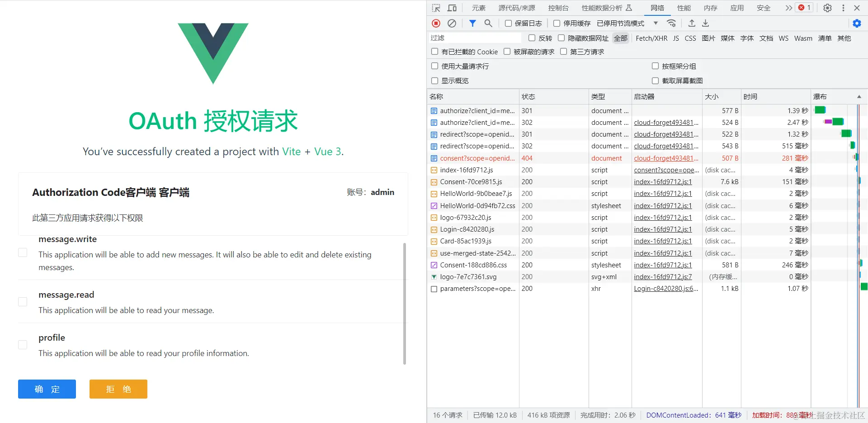Click the flask icon next to 性能数据分析
Screen dimensions: 868x423
coord(629,8)
